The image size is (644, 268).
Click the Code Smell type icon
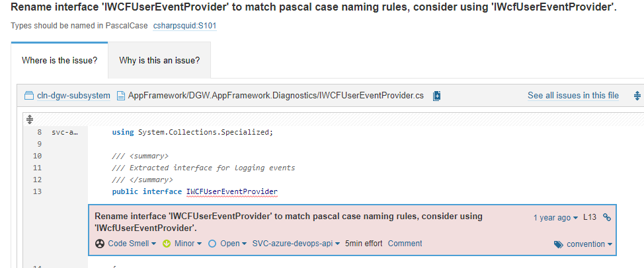[99, 244]
